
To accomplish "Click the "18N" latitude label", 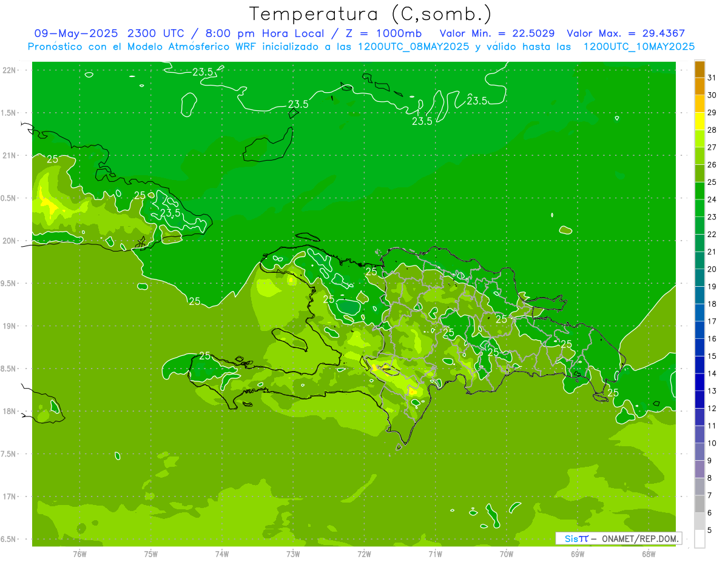I will tap(10, 411).
